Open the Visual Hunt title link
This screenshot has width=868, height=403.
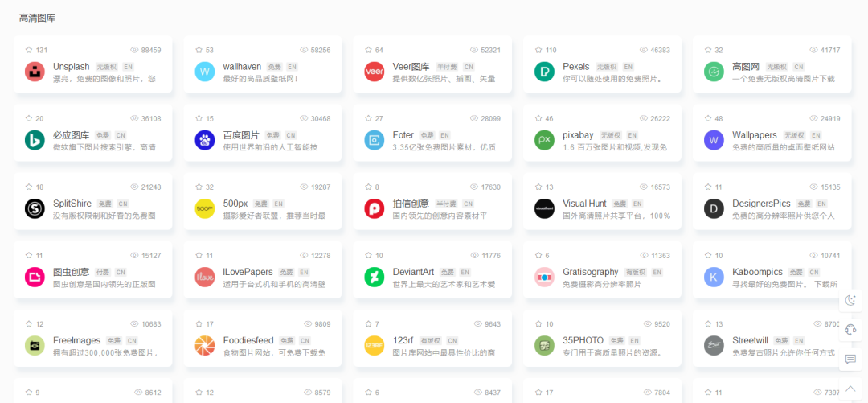click(584, 204)
